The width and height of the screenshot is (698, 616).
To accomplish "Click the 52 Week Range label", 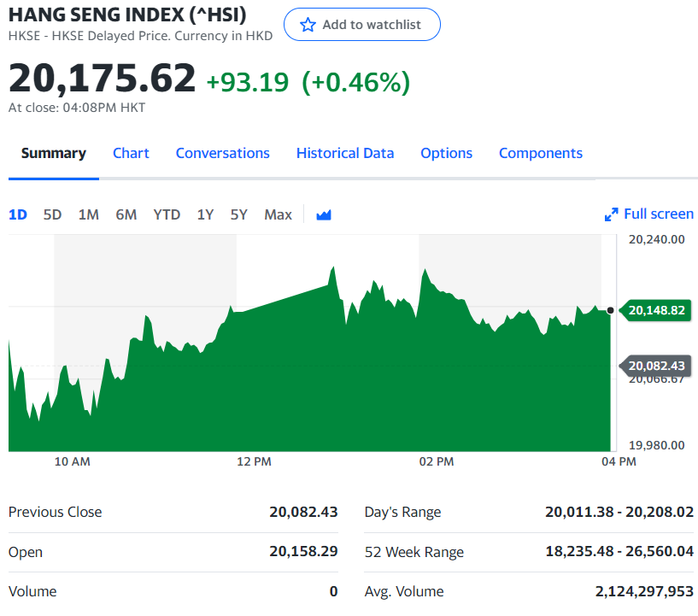I will pos(414,552).
